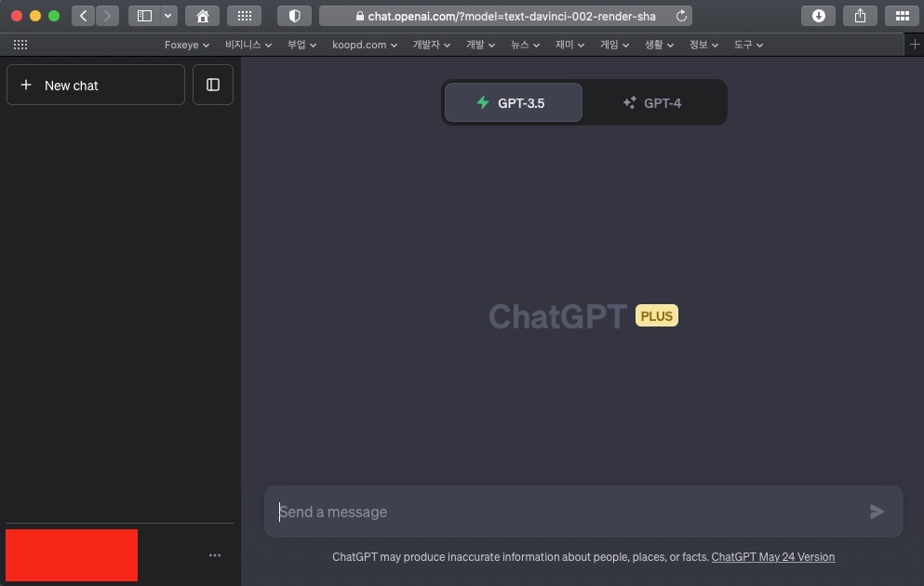Screen dimensions: 924x586
Task: Expand the 개발 bookmarks folder
Action: 480,45
